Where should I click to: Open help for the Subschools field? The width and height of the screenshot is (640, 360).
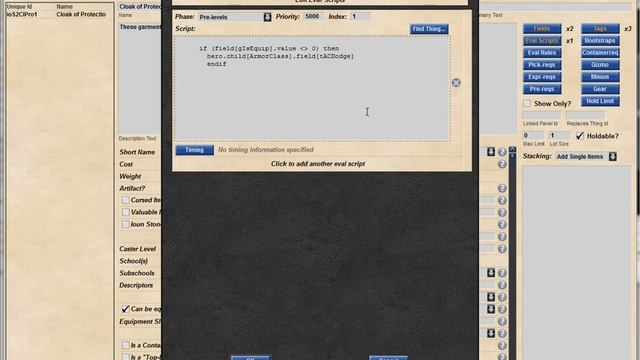[502, 273]
